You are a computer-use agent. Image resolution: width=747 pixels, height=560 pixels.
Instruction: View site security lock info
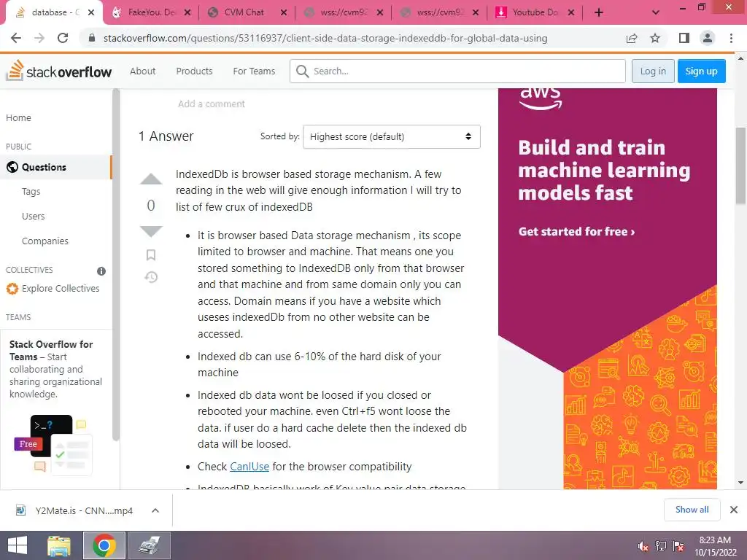(x=92, y=38)
